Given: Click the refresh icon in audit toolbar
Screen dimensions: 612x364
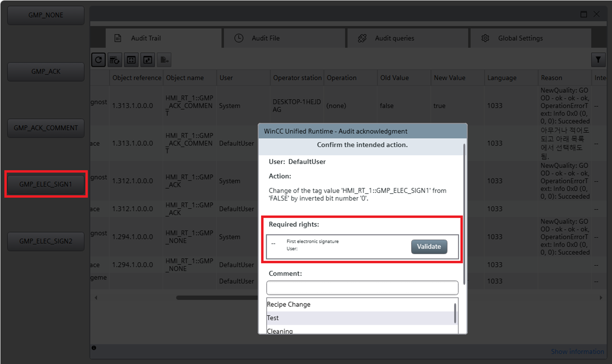Looking at the screenshot, I should point(99,60).
